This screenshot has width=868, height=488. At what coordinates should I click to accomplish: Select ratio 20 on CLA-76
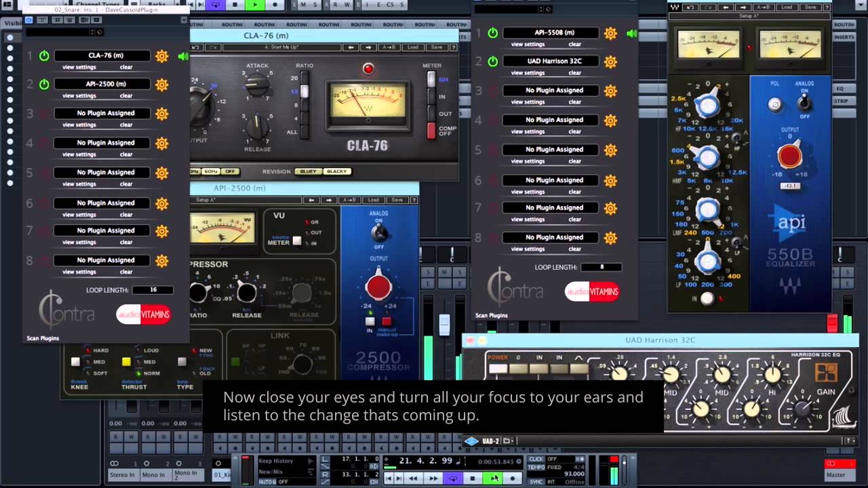click(x=304, y=79)
